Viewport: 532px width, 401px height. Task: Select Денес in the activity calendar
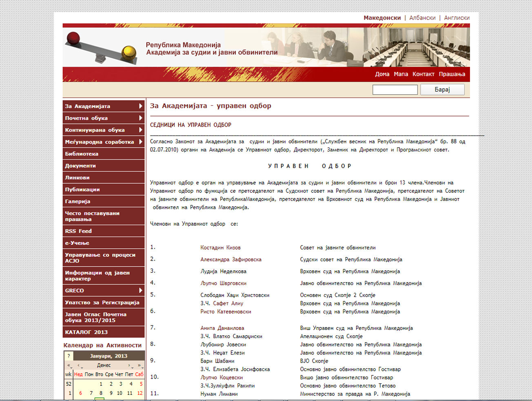[104, 365]
